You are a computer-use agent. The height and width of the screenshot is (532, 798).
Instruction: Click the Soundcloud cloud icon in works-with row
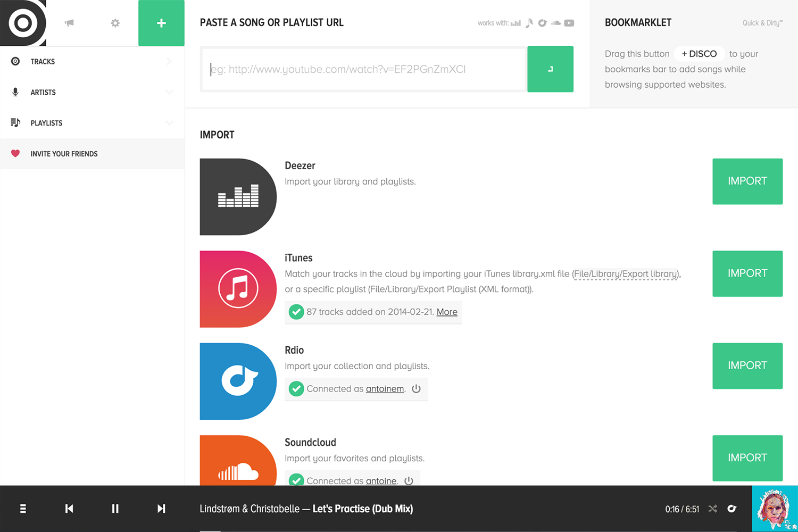pos(556,23)
